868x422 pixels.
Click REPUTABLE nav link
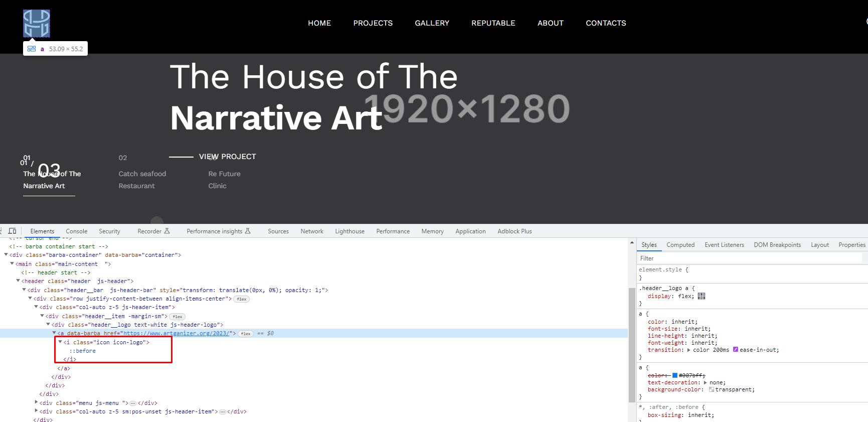coord(493,23)
